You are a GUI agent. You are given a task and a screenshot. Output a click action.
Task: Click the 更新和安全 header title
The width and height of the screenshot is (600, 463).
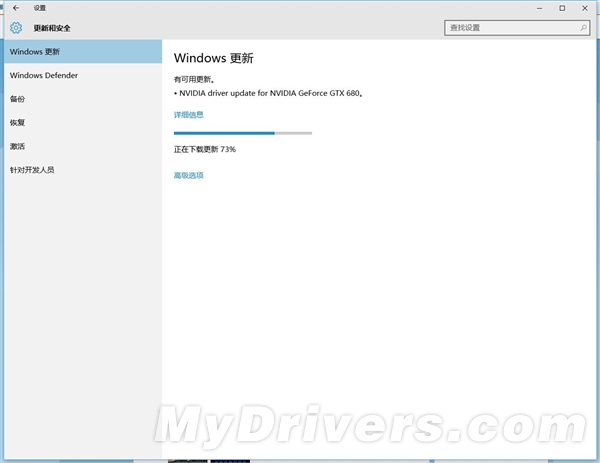52,28
